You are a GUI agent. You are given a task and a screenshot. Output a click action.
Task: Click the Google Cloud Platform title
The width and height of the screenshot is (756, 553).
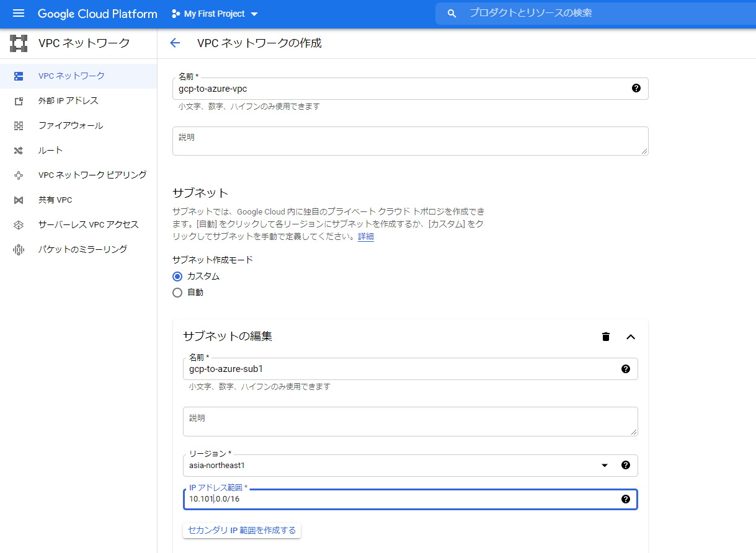click(x=97, y=14)
